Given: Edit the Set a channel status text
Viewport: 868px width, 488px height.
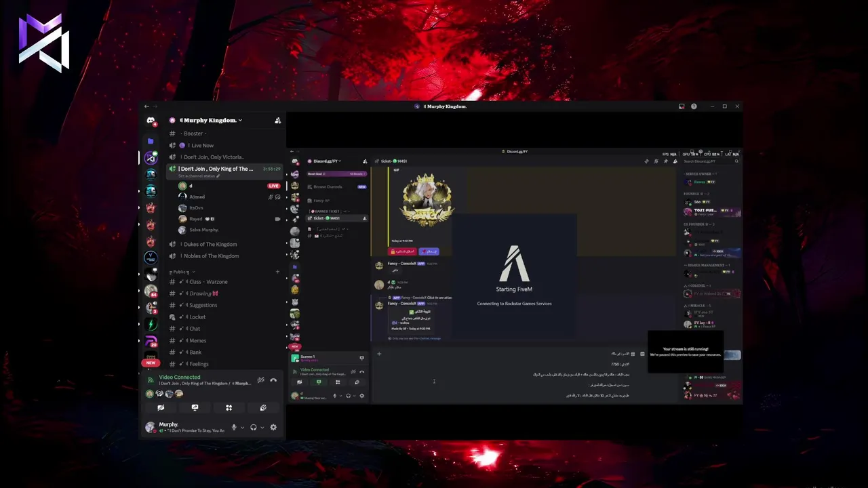Looking at the screenshot, I should (199, 176).
